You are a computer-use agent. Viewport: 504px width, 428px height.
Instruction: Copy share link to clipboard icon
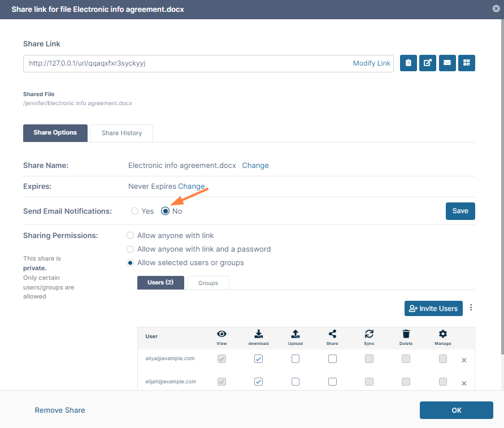[409, 63]
